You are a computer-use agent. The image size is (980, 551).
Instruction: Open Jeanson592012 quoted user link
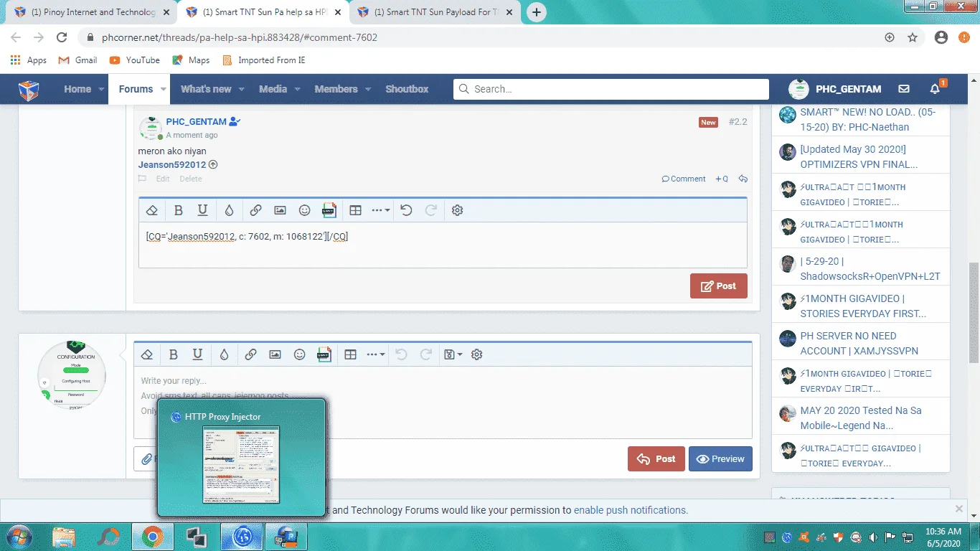(x=172, y=164)
